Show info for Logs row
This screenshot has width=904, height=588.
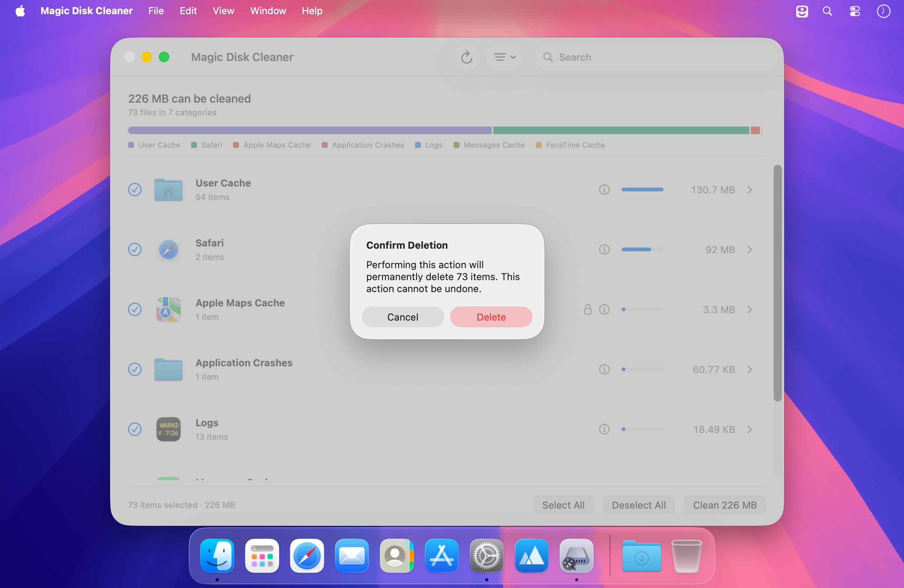[x=604, y=429]
